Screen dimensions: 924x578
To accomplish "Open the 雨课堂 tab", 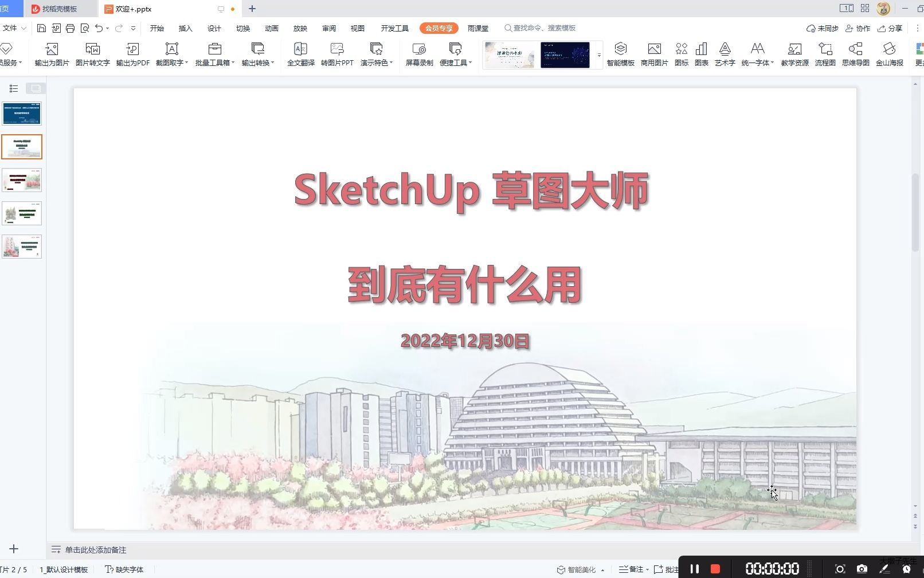I will pyautogui.click(x=478, y=28).
